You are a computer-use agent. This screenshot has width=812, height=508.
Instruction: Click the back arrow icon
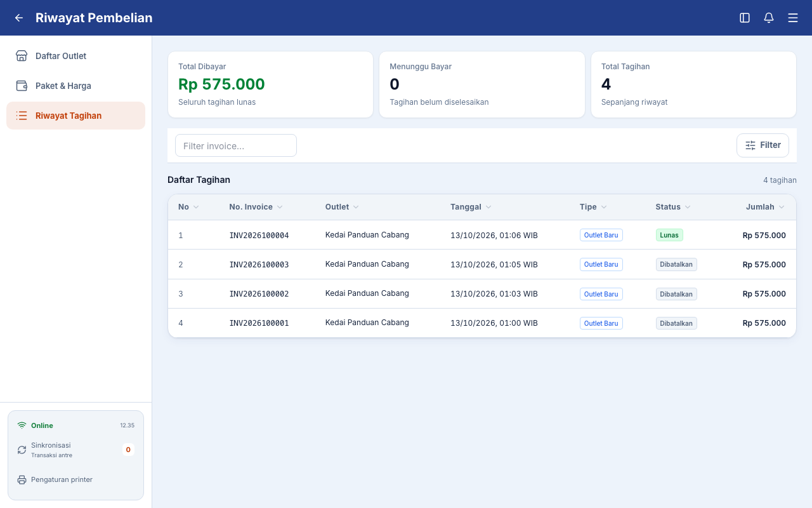point(19,18)
